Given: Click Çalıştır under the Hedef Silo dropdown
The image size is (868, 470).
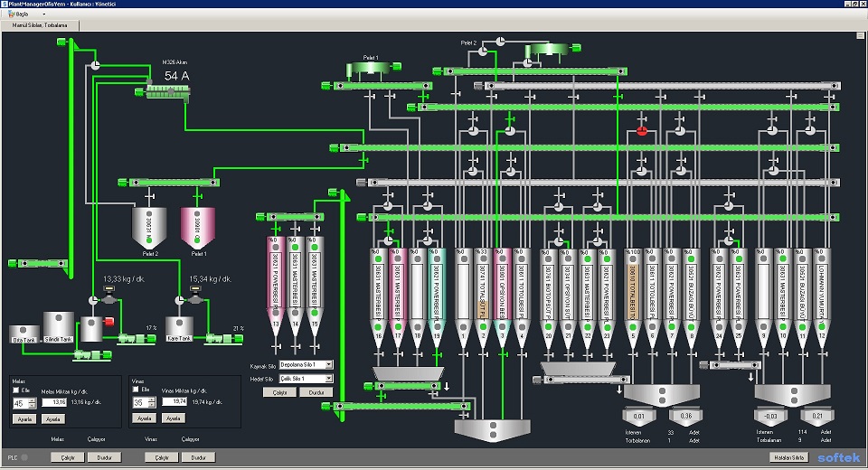Looking at the screenshot, I should coord(279,392).
